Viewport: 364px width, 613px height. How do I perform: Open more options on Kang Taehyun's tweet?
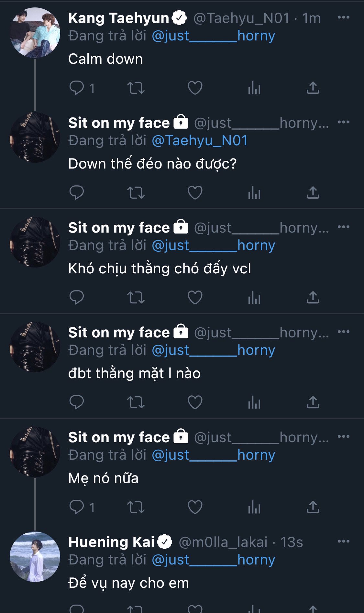pyautogui.click(x=343, y=17)
